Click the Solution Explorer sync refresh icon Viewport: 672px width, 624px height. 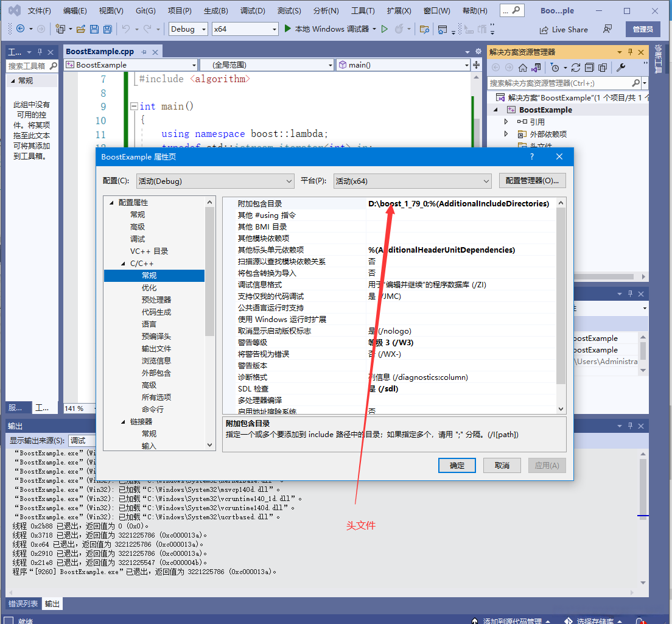click(x=576, y=68)
